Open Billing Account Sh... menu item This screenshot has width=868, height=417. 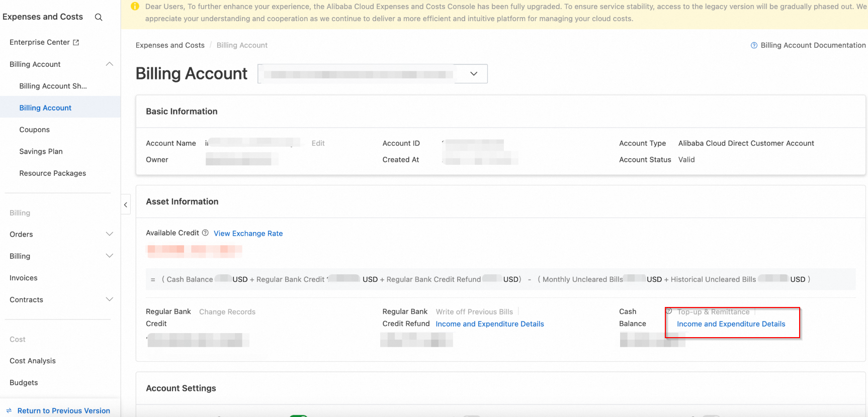click(53, 86)
